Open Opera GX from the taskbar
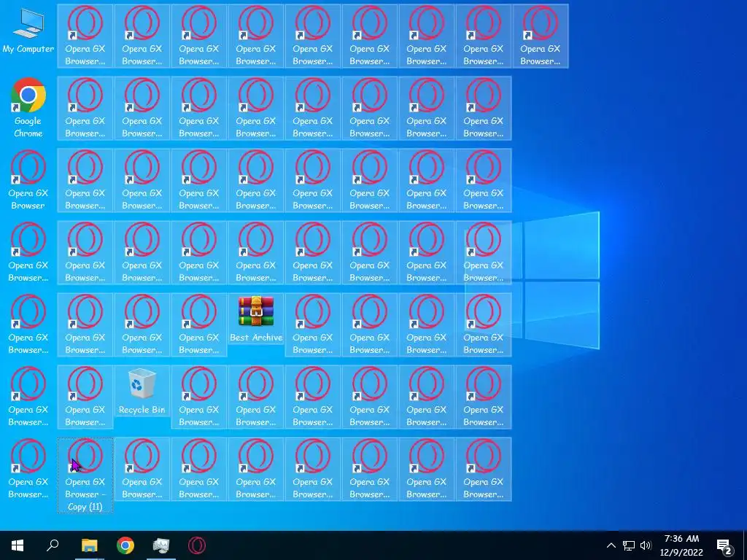The image size is (747, 560). [x=197, y=545]
